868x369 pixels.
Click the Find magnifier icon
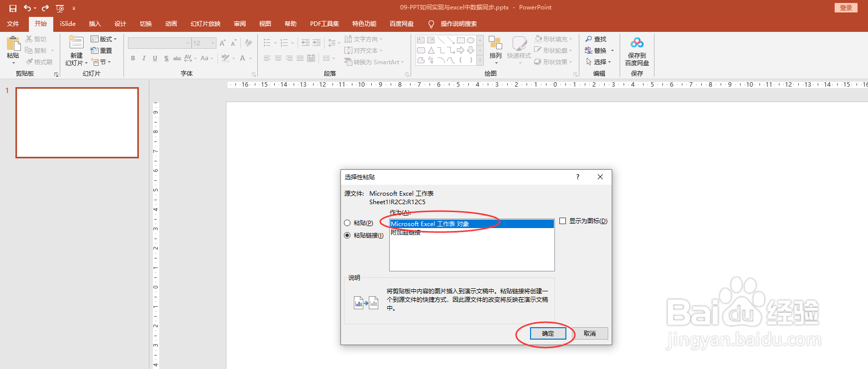coord(589,39)
